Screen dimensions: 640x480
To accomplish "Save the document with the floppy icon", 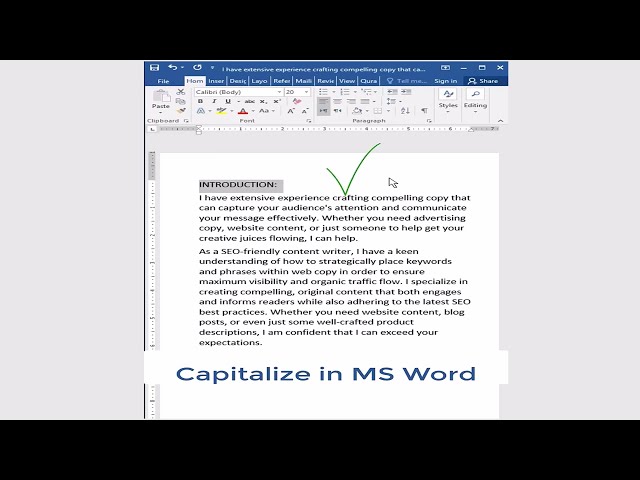I will point(154,68).
